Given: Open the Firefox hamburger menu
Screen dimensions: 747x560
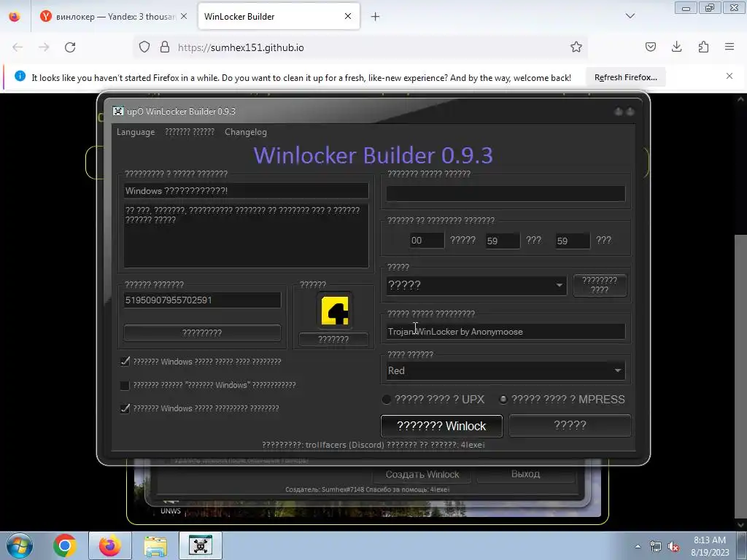Looking at the screenshot, I should 729,47.
